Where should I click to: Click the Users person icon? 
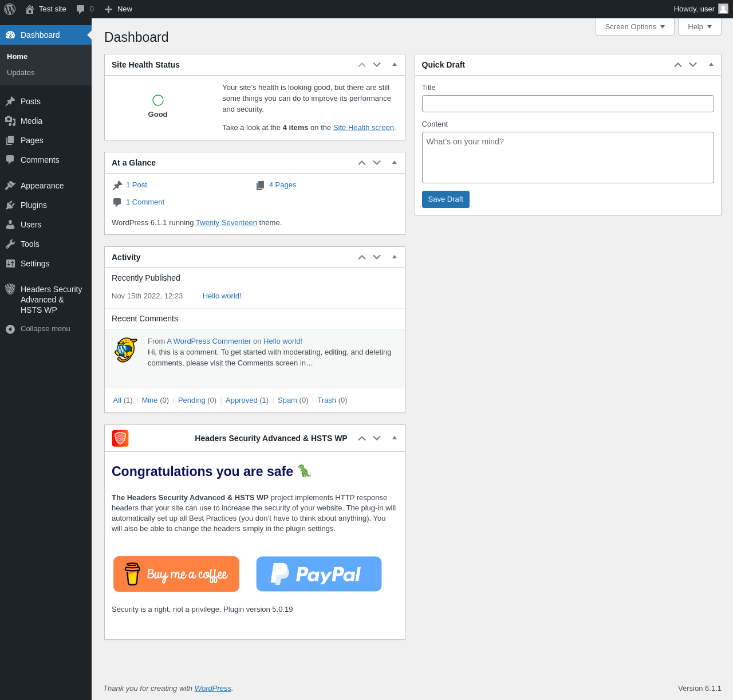click(x=10, y=225)
